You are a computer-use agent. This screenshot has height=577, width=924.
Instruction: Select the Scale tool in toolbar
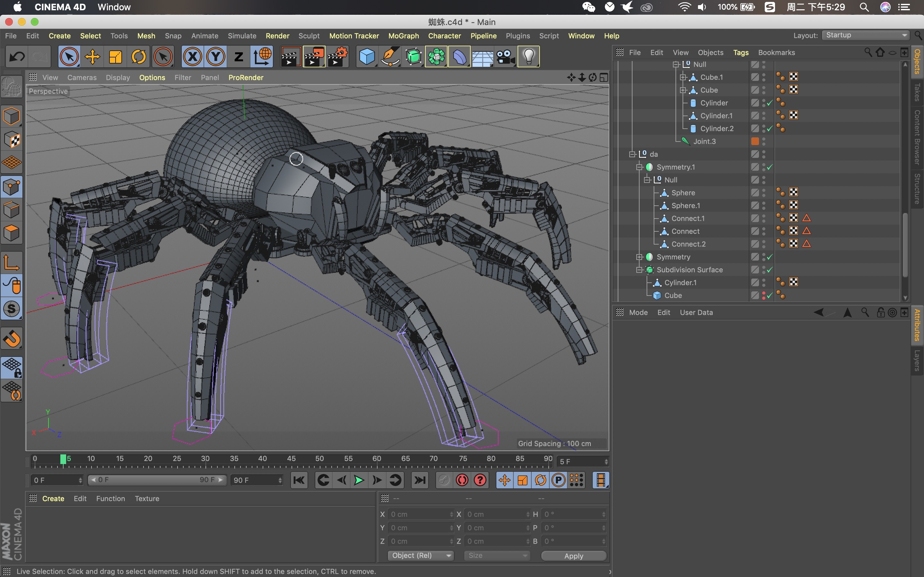115,57
